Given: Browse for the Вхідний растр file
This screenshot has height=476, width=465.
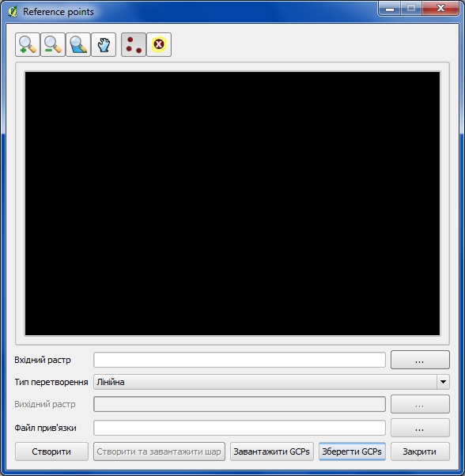Looking at the screenshot, I should pos(420,360).
